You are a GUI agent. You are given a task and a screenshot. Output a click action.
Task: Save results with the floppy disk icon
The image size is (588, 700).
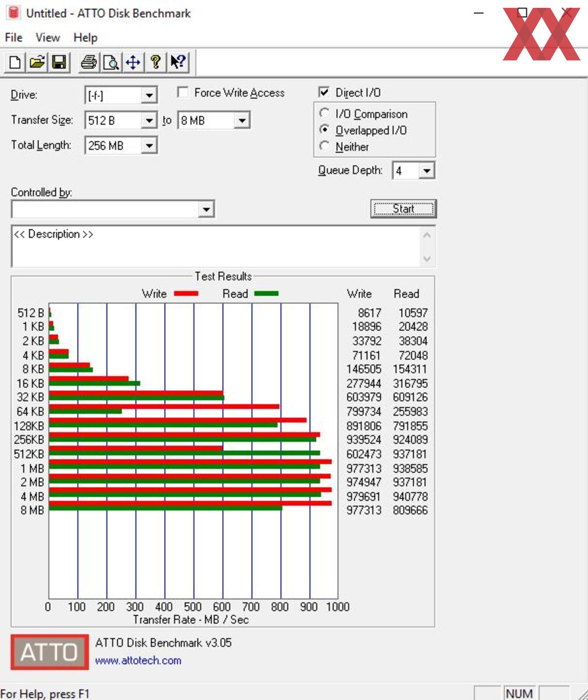(59, 62)
